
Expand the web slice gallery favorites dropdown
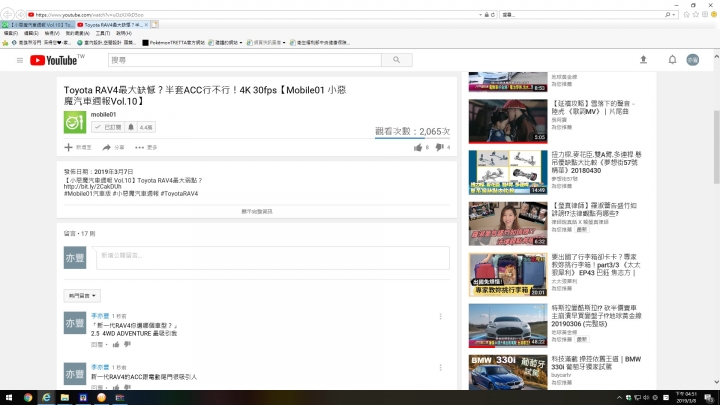(x=284, y=43)
